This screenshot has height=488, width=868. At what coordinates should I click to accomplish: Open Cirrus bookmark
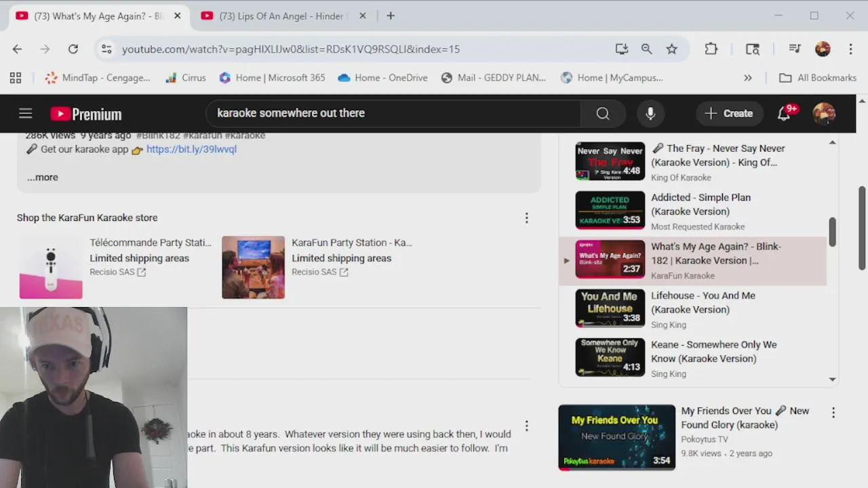point(185,78)
